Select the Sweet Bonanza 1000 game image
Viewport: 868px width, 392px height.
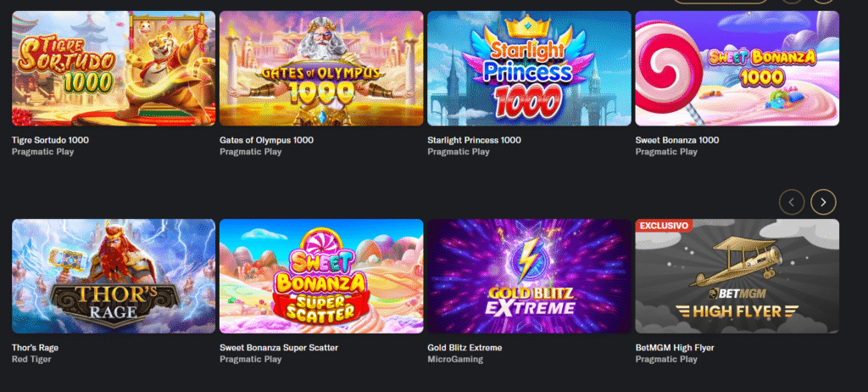(x=737, y=68)
